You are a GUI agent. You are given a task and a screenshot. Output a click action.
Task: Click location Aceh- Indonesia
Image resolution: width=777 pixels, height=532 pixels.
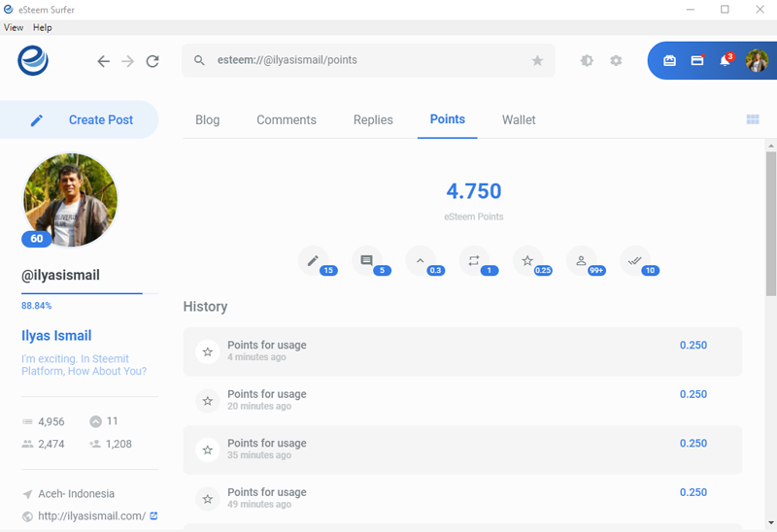click(77, 494)
